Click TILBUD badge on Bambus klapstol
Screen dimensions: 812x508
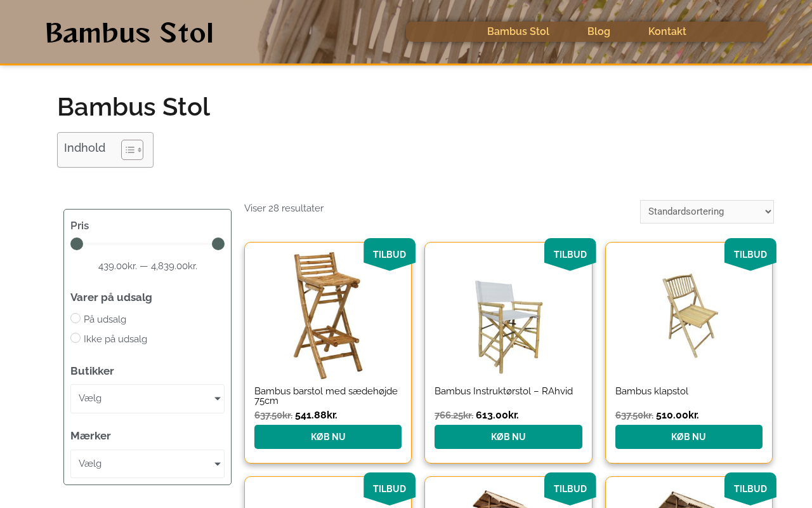point(750,254)
